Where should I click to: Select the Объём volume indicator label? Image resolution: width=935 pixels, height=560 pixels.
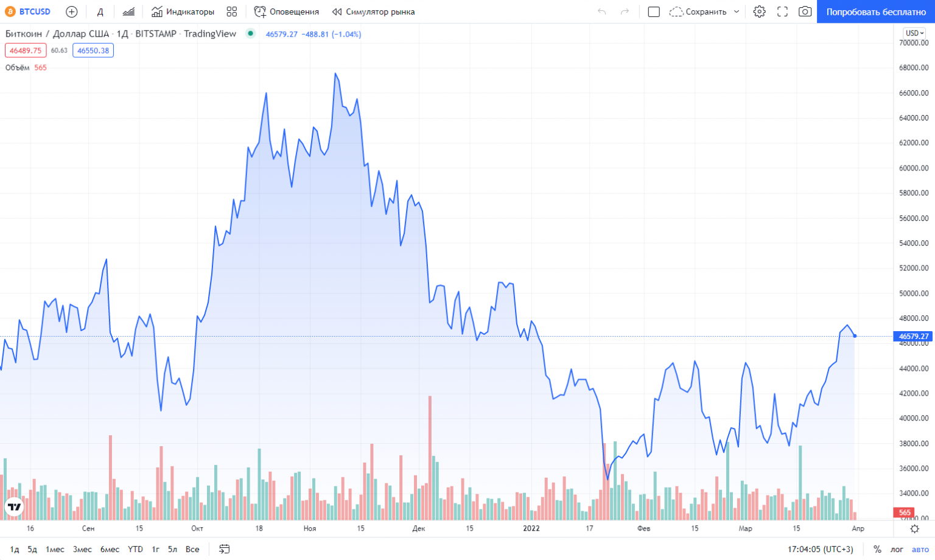click(x=18, y=68)
